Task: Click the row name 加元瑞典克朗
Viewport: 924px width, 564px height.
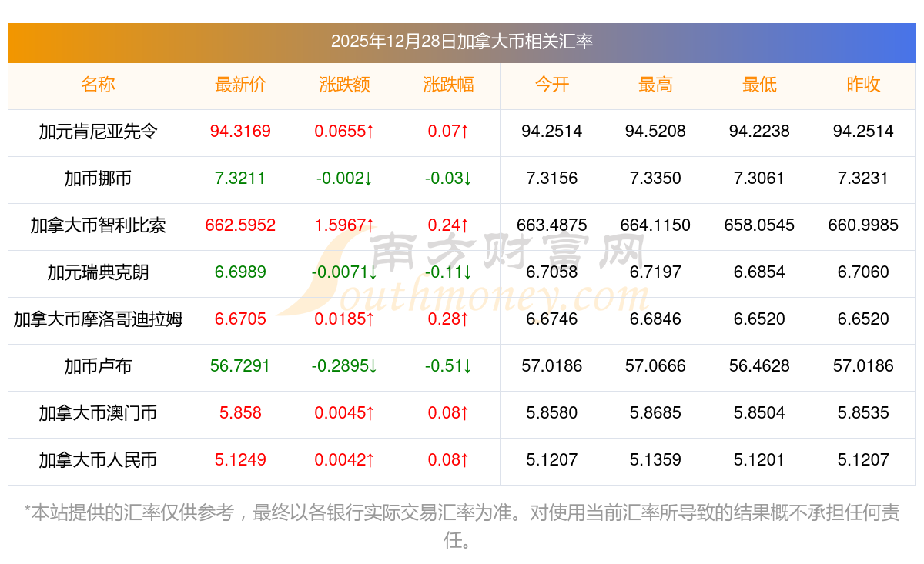Action: (98, 272)
